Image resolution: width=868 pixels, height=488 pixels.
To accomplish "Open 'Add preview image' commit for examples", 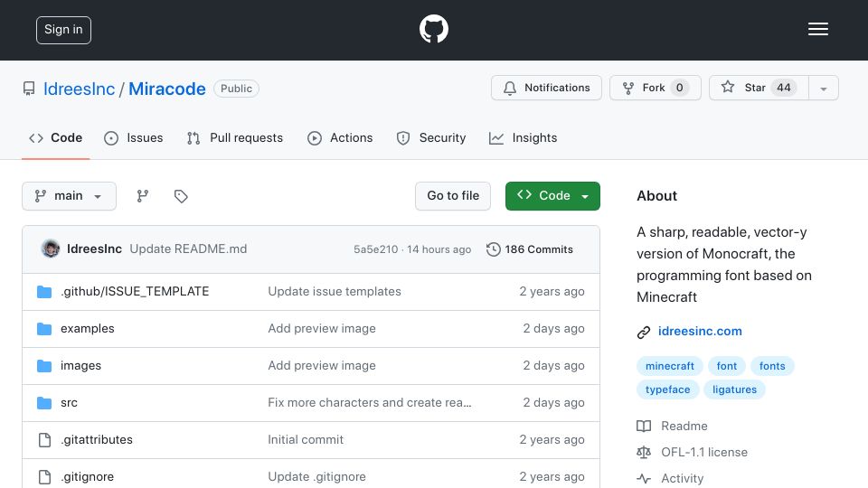I will [x=322, y=329].
